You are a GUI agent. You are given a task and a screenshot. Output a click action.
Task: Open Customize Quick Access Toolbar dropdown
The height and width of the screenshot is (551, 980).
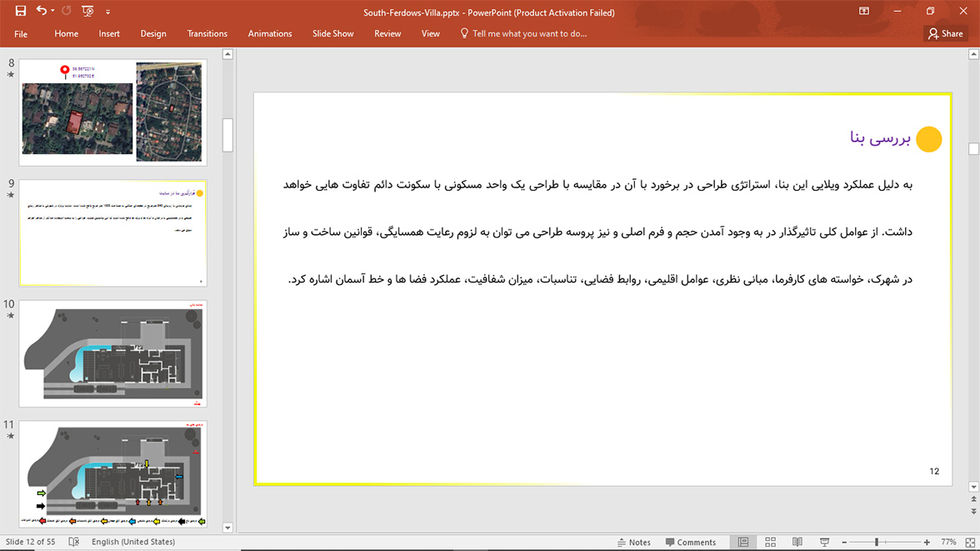tap(107, 12)
